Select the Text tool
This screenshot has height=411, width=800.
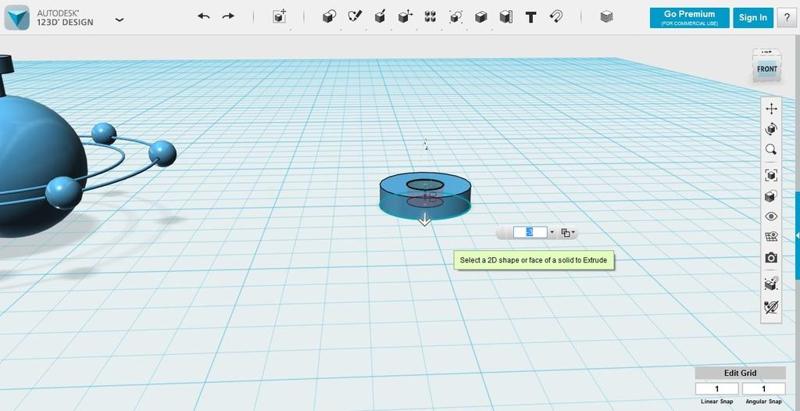[530, 17]
